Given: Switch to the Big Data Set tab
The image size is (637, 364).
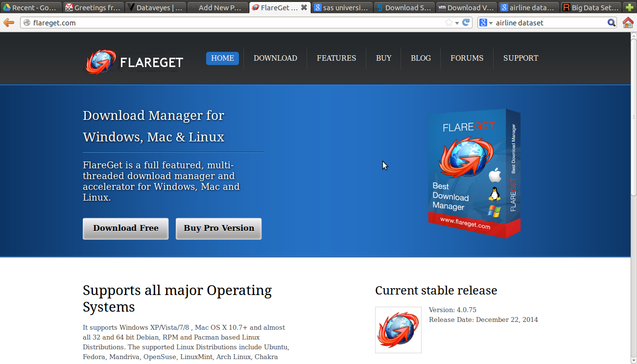Looking at the screenshot, I should click(x=590, y=7).
